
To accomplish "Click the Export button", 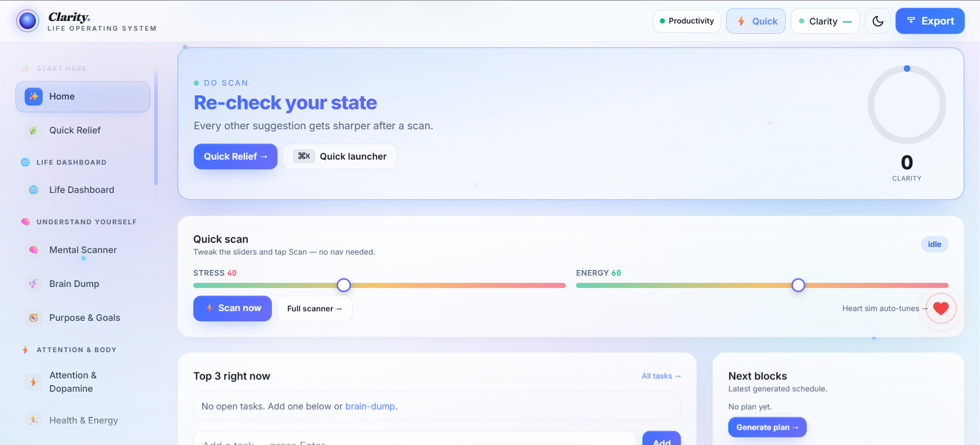I will click(x=930, y=21).
